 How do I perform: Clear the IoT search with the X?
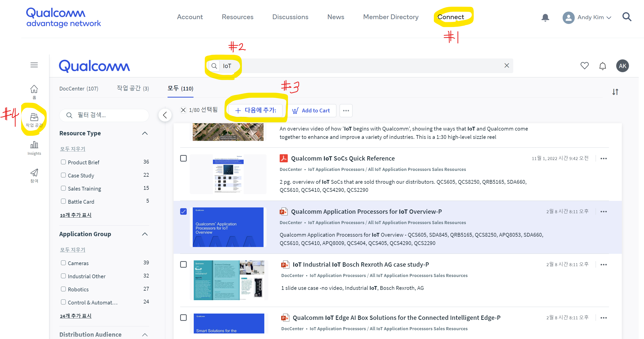click(x=507, y=66)
